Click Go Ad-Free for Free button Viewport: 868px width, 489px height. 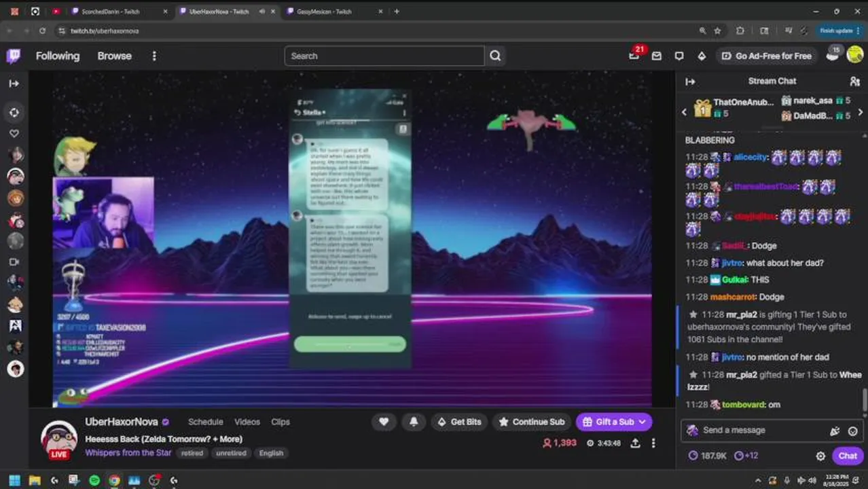(766, 56)
